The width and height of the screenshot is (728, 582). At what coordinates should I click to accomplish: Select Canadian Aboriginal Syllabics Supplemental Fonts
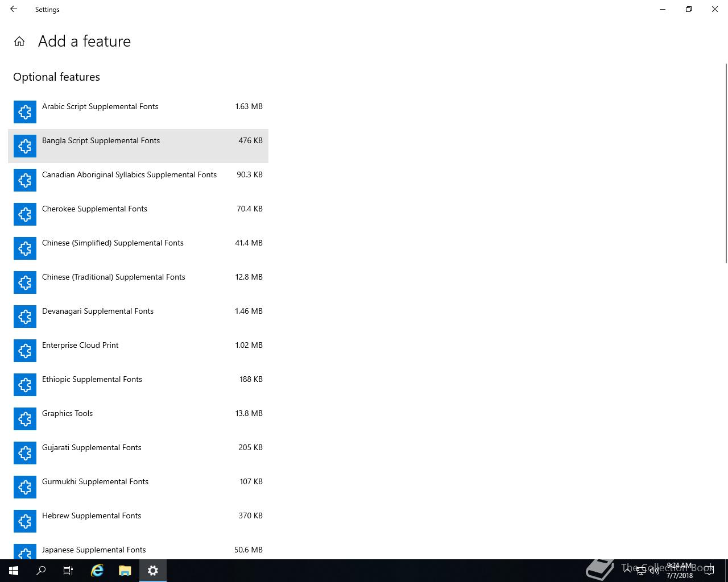pos(138,180)
